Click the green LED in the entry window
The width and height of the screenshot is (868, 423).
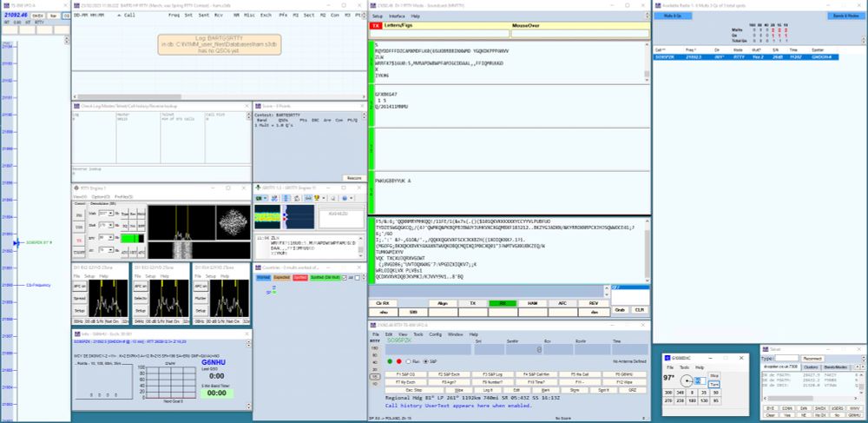pos(390,361)
